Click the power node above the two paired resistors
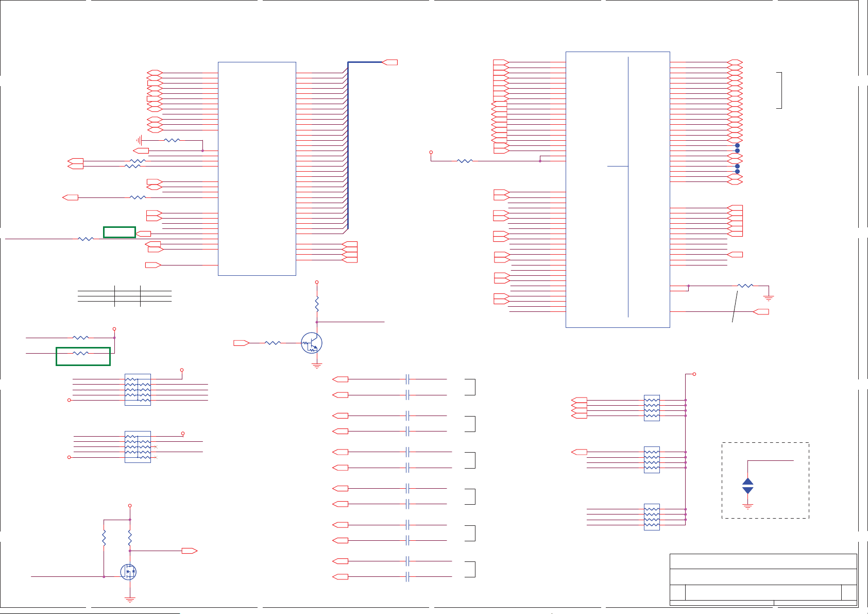This screenshot has height=614, width=868. (x=114, y=329)
